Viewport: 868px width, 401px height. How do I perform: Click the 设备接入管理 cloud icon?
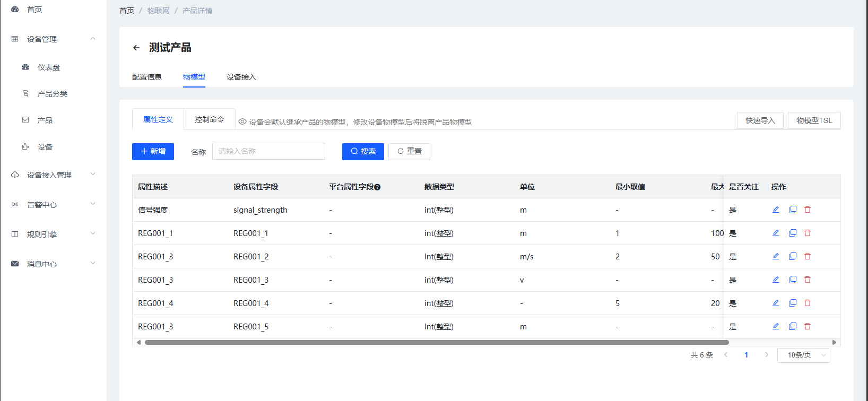[15, 175]
